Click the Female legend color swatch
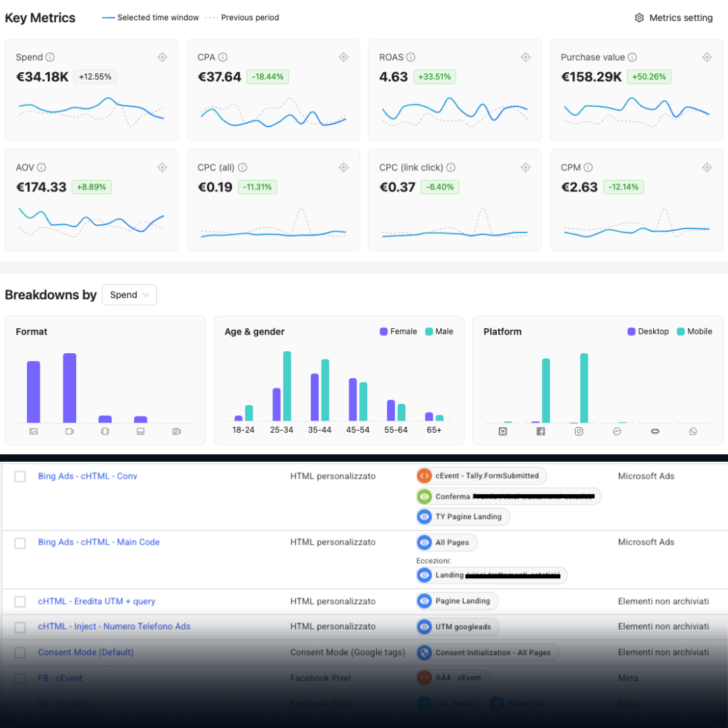 (384, 332)
